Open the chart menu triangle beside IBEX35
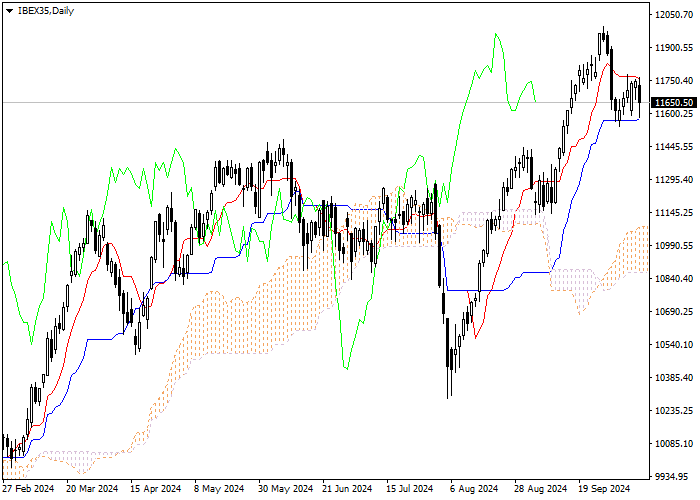 pyautogui.click(x=9, y=11)
